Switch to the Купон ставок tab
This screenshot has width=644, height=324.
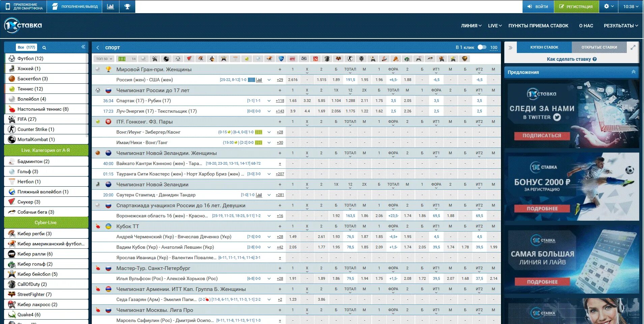click(544, 47)
